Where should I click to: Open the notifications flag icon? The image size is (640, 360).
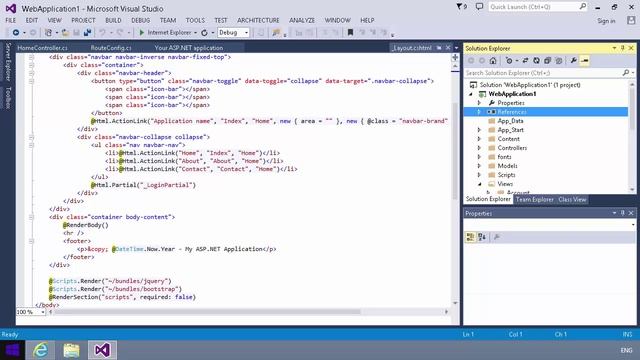(x=461, y=7)
